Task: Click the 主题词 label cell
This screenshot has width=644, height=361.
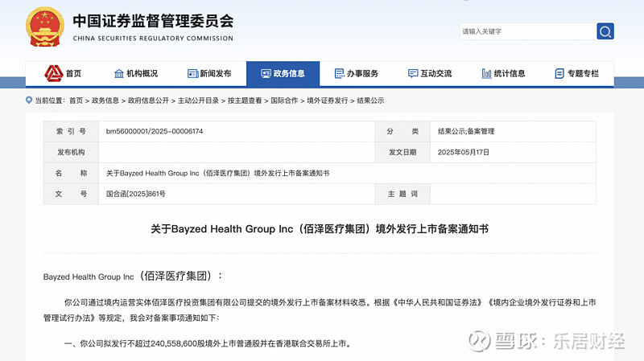Action: click(x=402, y=194)
